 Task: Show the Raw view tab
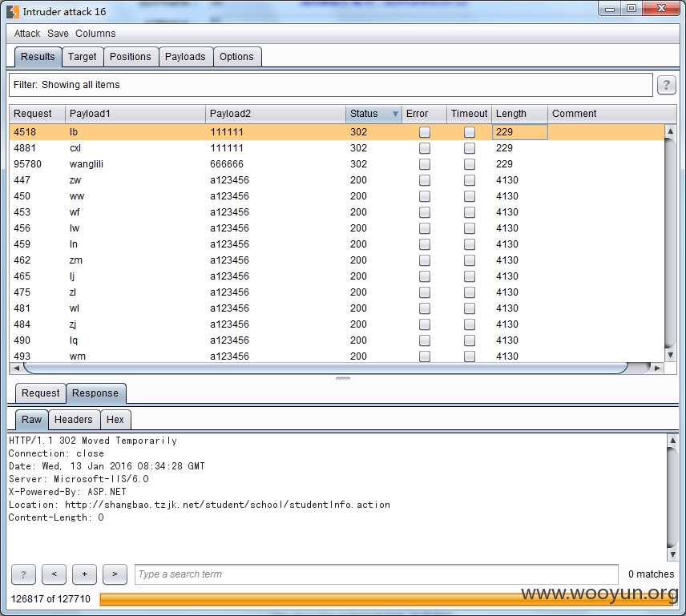point(31,420)
